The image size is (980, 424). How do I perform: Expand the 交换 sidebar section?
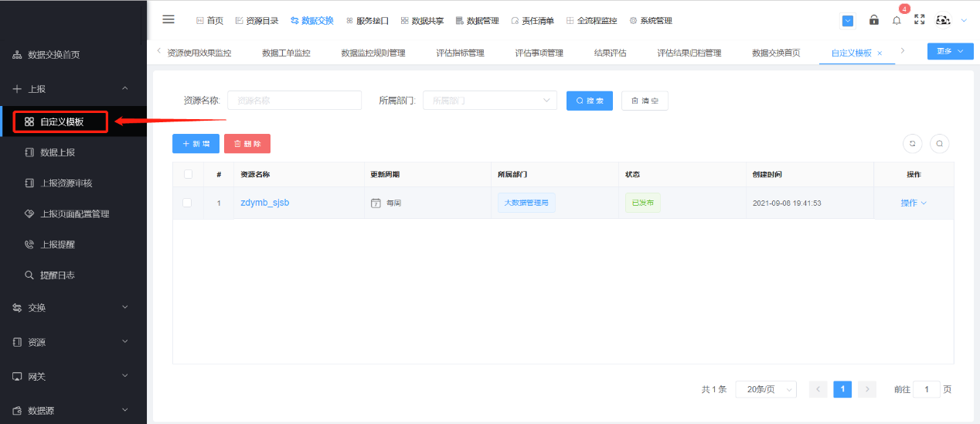[x=73, y=307]
